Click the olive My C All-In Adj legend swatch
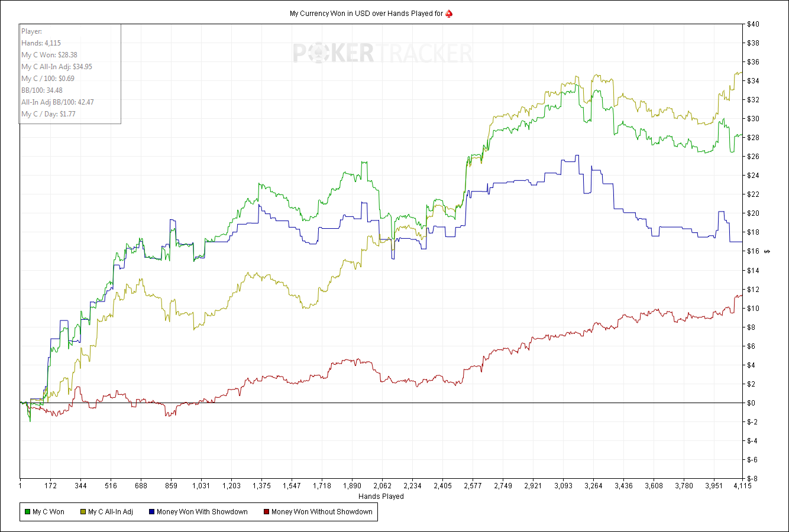 click(x=83, y=512)
